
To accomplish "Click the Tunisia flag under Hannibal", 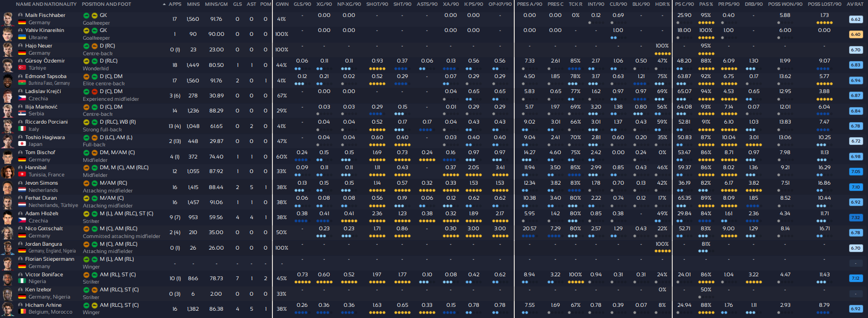I will [22, 175].
